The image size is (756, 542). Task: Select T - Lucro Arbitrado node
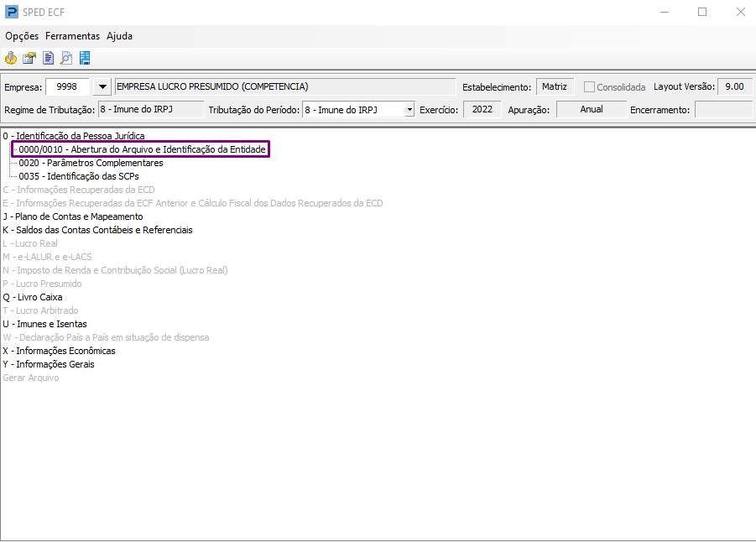coord(40,311)
